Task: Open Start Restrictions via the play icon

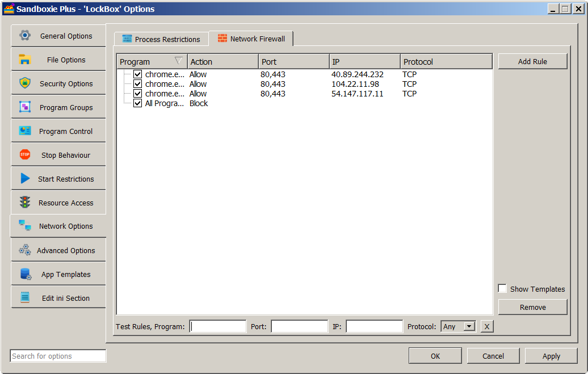Action: (24, 179)
